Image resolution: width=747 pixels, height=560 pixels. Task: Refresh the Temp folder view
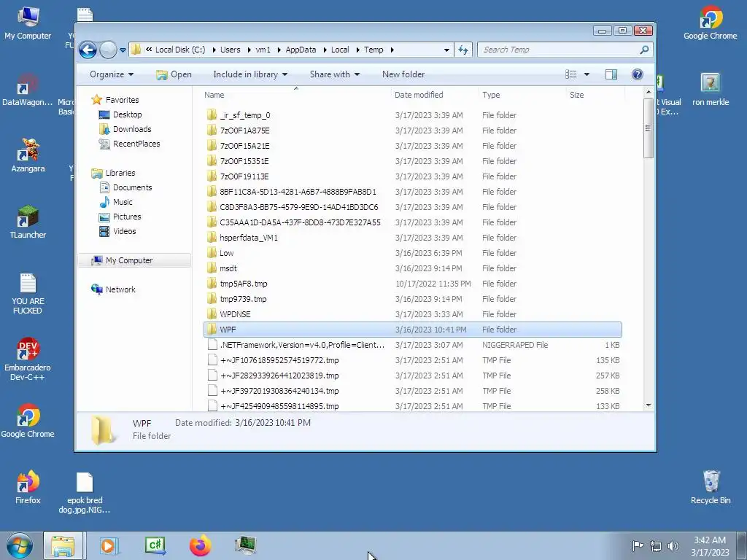click(463, 50)
